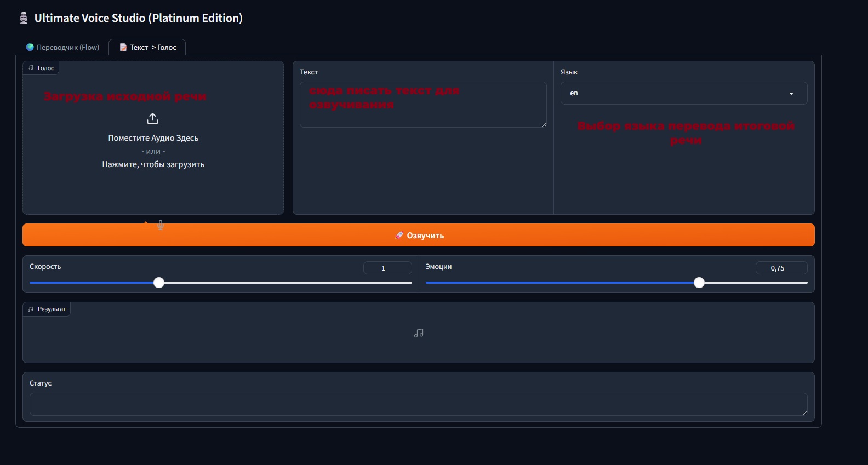Screen dimensions: 868x465
Task: Open the Переводчик (Flow) tab
Action: point(63,48)
